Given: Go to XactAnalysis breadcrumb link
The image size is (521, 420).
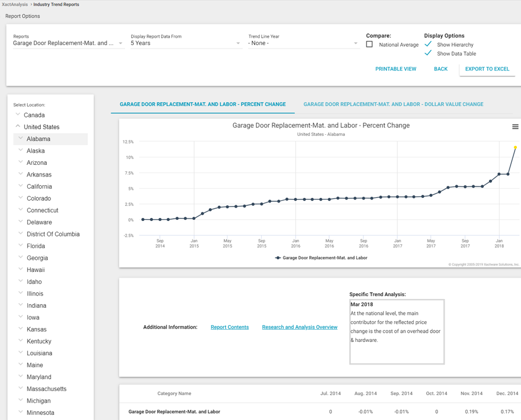Looking at the screenshot, I should pos(14,5).
